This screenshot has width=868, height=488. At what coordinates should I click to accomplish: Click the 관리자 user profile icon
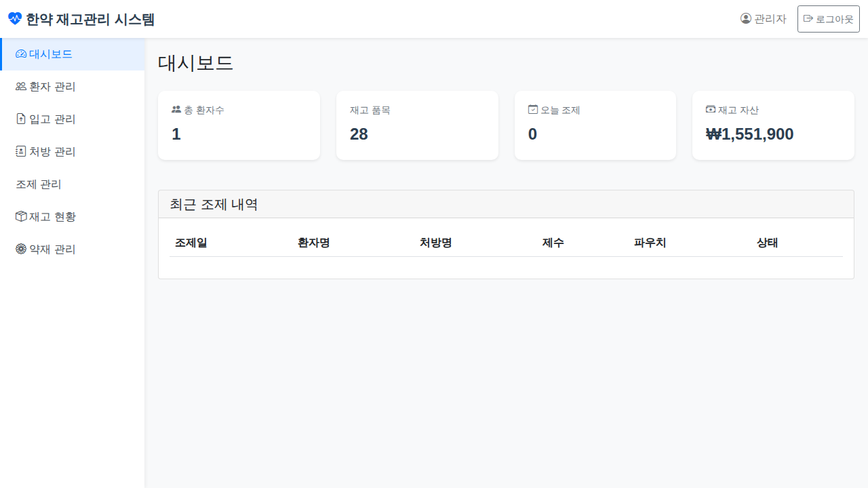(746, 19)
